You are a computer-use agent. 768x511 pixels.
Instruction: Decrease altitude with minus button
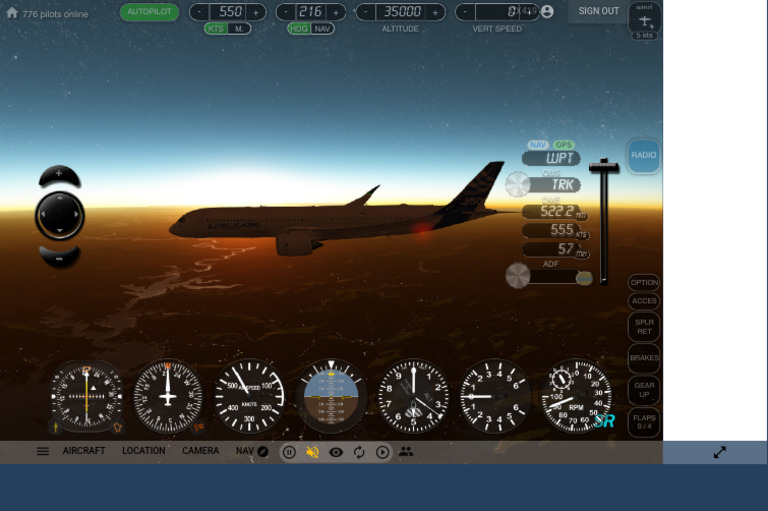pyautogui.click(x=365, y=12)
